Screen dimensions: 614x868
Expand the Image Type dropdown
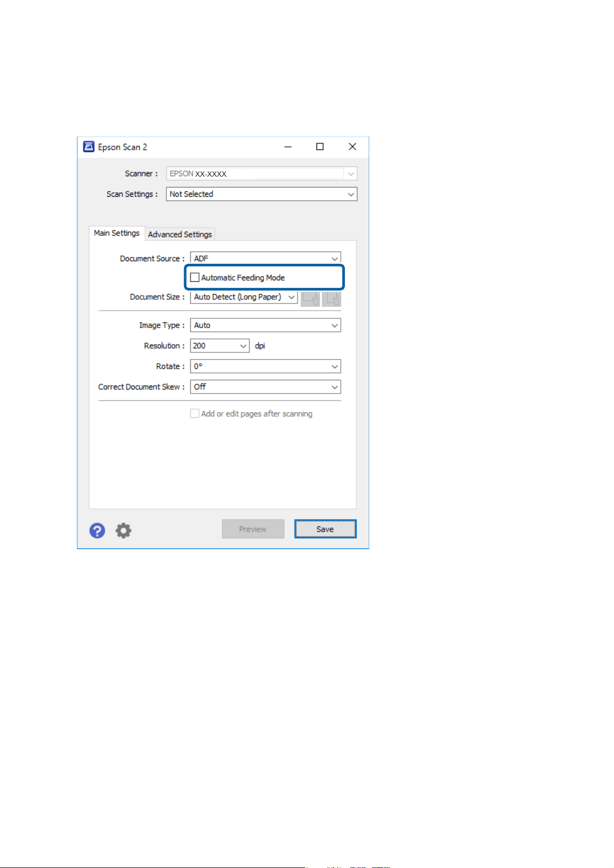(x=265, y=326)
